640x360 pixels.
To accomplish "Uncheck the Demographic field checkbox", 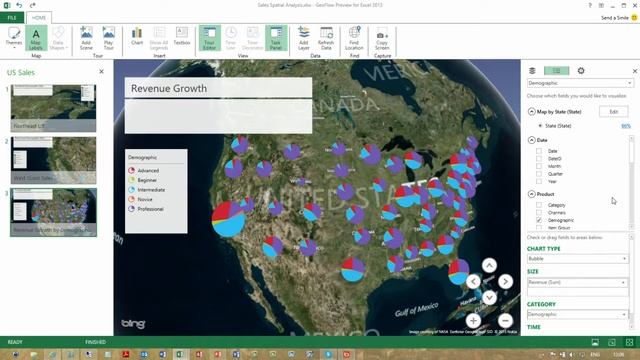I will [x=539, y=220].
